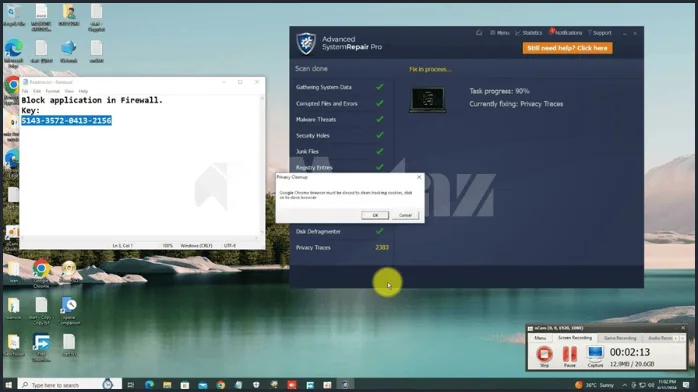
Task: Click the red oCam recorder taskbar icon
Action: [292, 385]
